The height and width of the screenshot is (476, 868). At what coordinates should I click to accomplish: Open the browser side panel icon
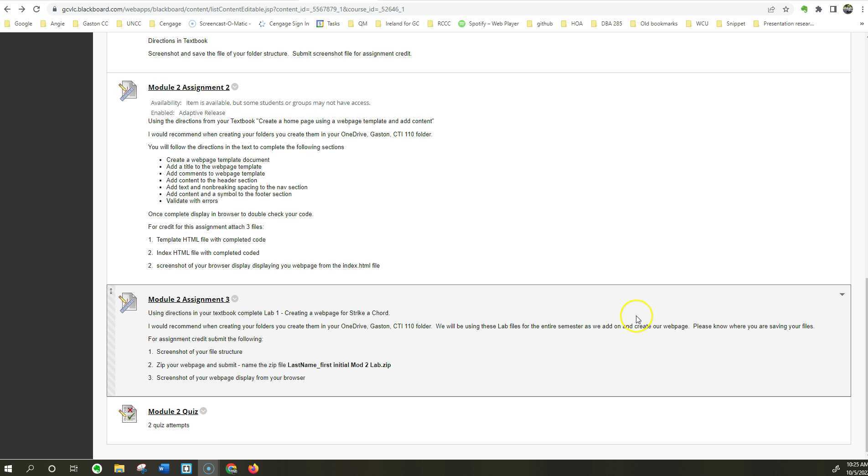click(832, 9)
